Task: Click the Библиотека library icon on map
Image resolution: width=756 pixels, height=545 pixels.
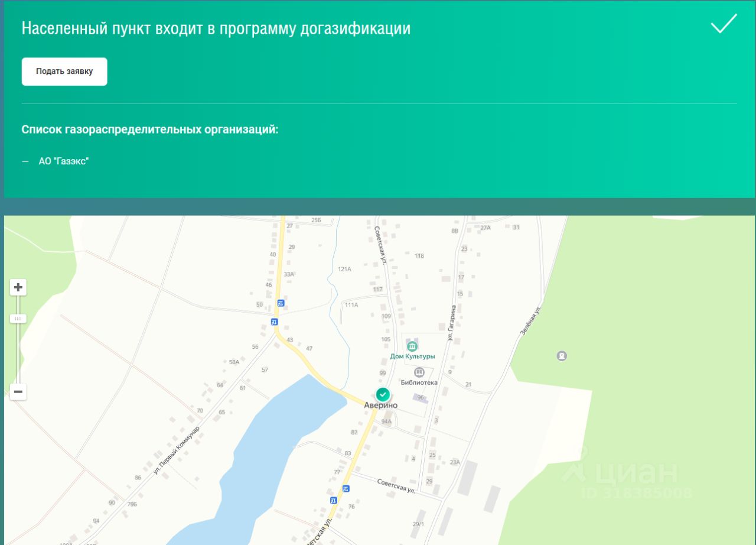Action: [419, 372]
